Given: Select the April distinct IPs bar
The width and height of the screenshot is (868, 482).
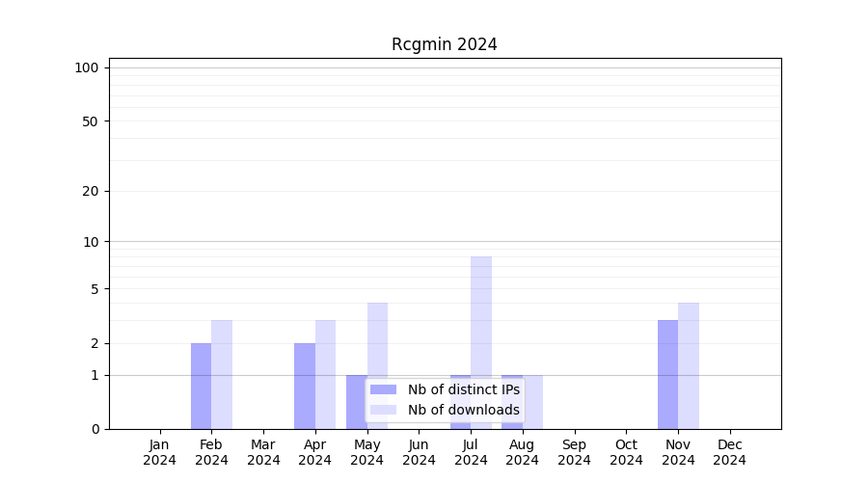Looking at the screenshot, I should (305, 386).
